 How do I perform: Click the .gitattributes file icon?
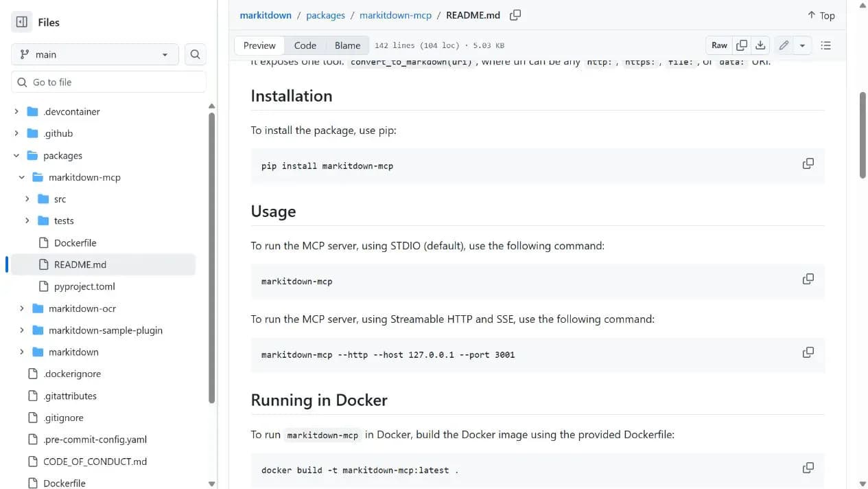(x=32, y=396)
